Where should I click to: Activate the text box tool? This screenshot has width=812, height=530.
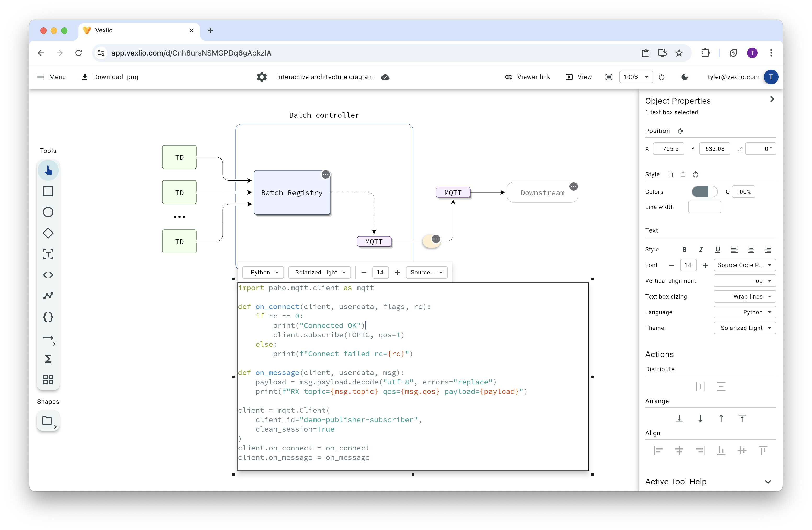tap(48, 254)
